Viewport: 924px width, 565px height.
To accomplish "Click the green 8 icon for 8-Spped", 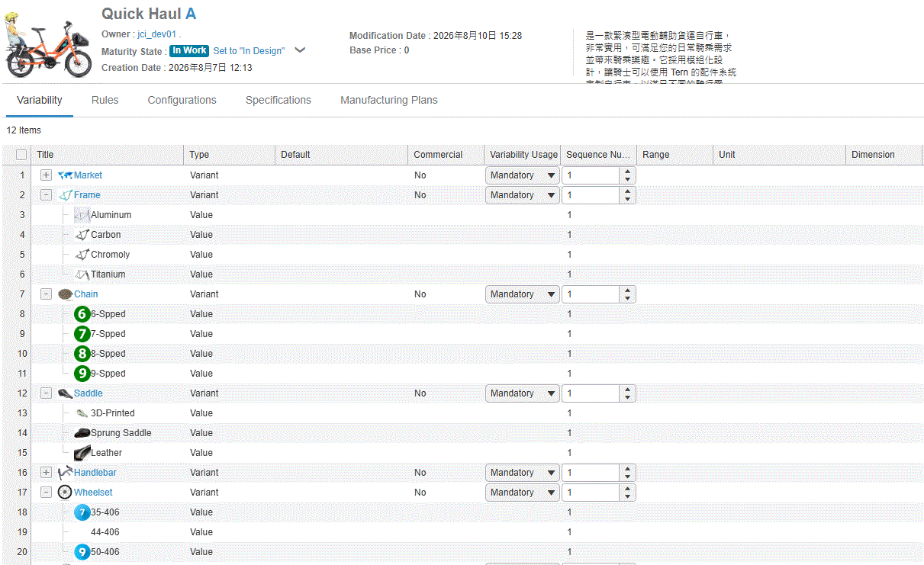I will coord(82,354).
